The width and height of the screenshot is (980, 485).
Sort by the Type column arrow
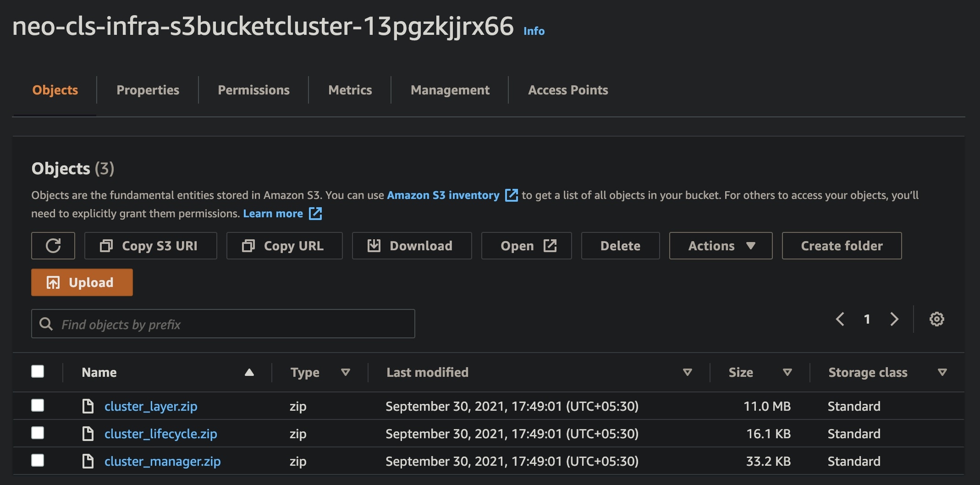pos(346,372)
